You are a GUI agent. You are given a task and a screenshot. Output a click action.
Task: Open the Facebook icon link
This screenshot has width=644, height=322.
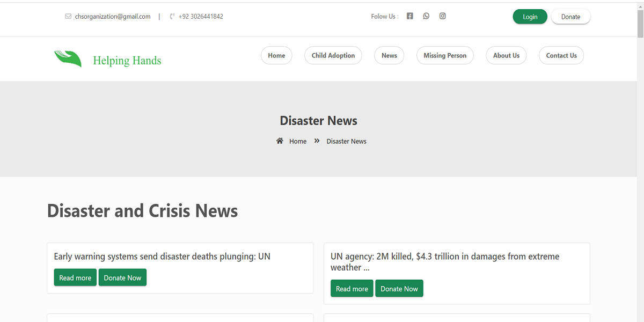pos(409,16)
